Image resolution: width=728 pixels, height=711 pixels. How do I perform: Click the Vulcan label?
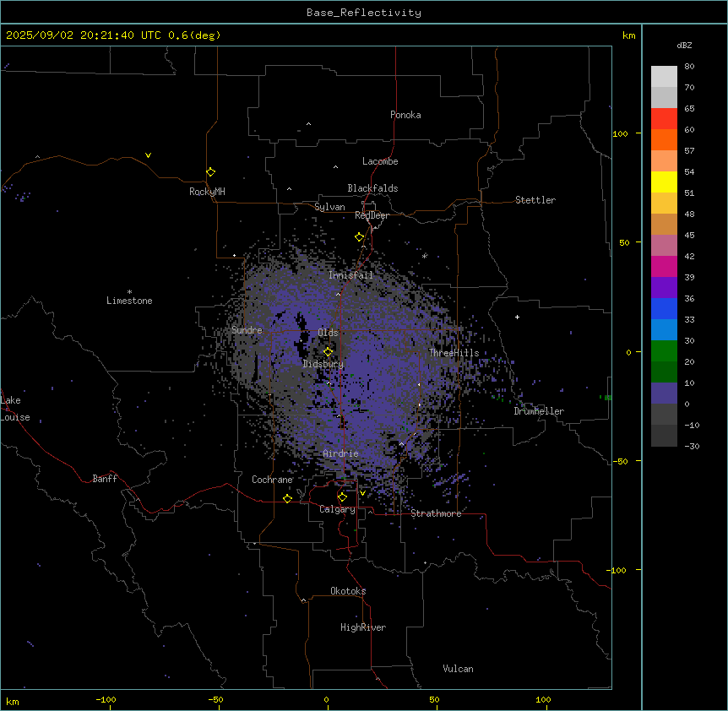pos(458,669)
